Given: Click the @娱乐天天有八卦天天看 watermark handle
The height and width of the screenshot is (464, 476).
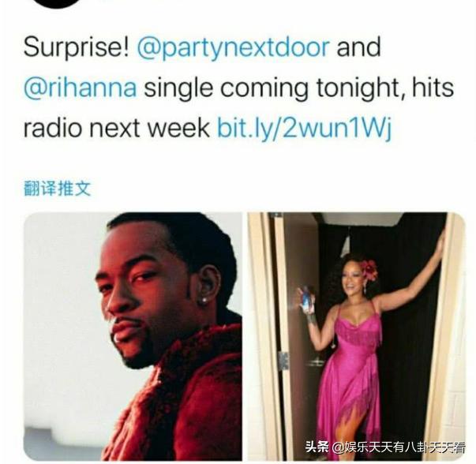Looking at the screenshot, I should coord(399,447).
